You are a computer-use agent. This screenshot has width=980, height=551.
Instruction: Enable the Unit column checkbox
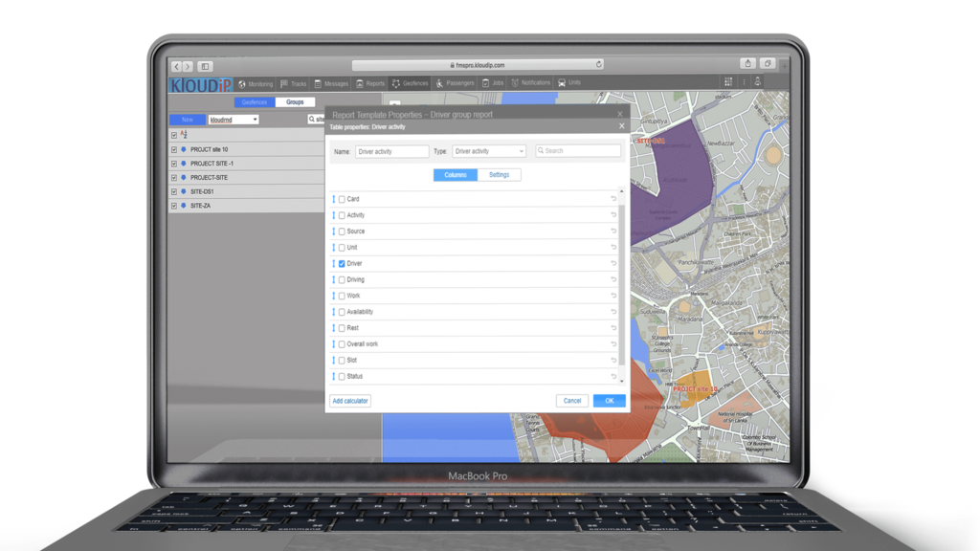coord(342,248)
